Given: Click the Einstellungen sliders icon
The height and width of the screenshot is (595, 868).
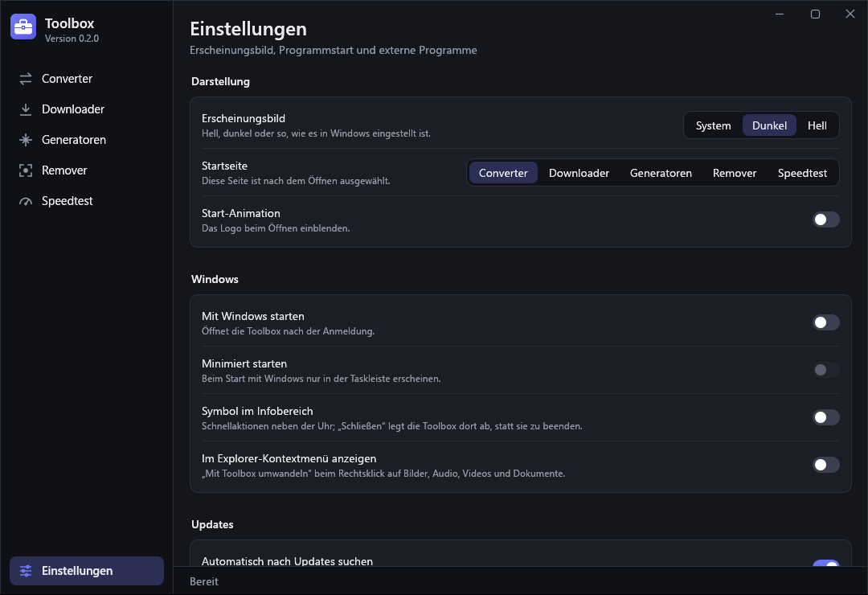Looking at the screenshot, I should [x=26, y=571].
